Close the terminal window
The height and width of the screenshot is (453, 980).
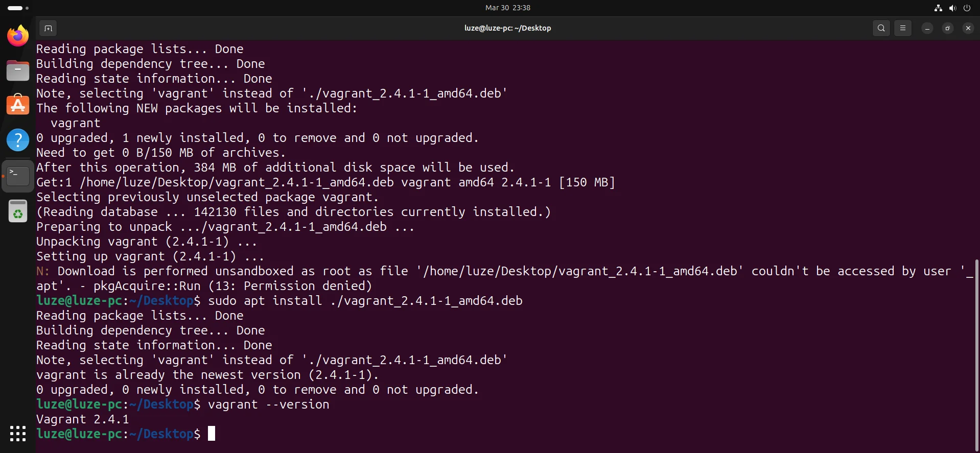pyautogui.click(x=968, y=28)
